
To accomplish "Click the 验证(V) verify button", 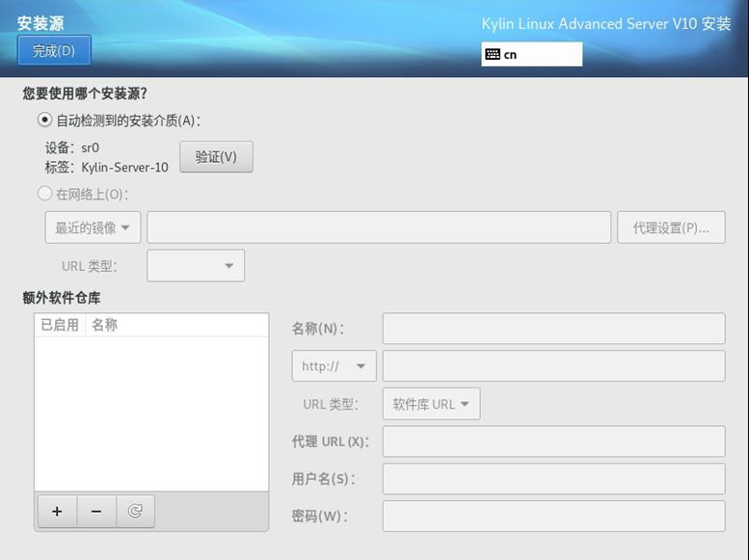I will (216, 157).
